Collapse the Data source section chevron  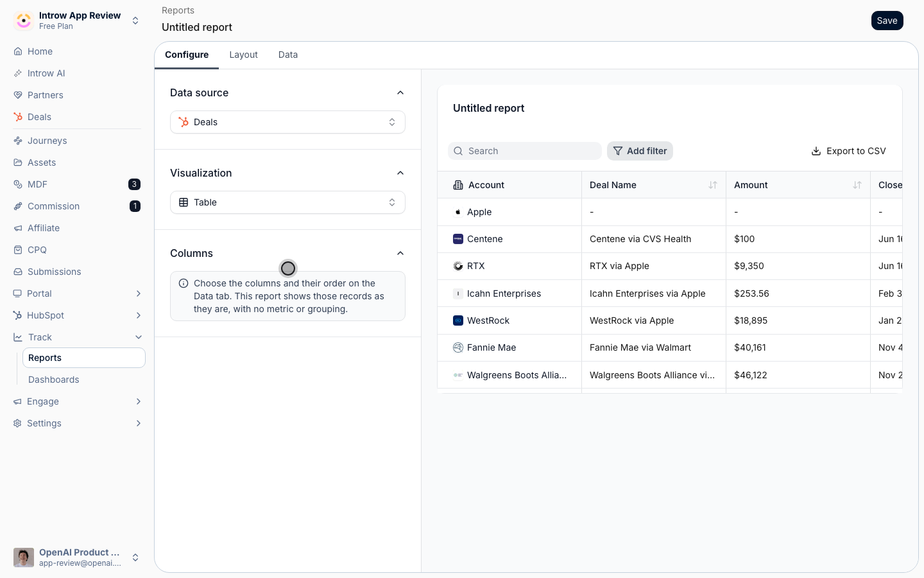pyautogui.click(x=400, y=92)
